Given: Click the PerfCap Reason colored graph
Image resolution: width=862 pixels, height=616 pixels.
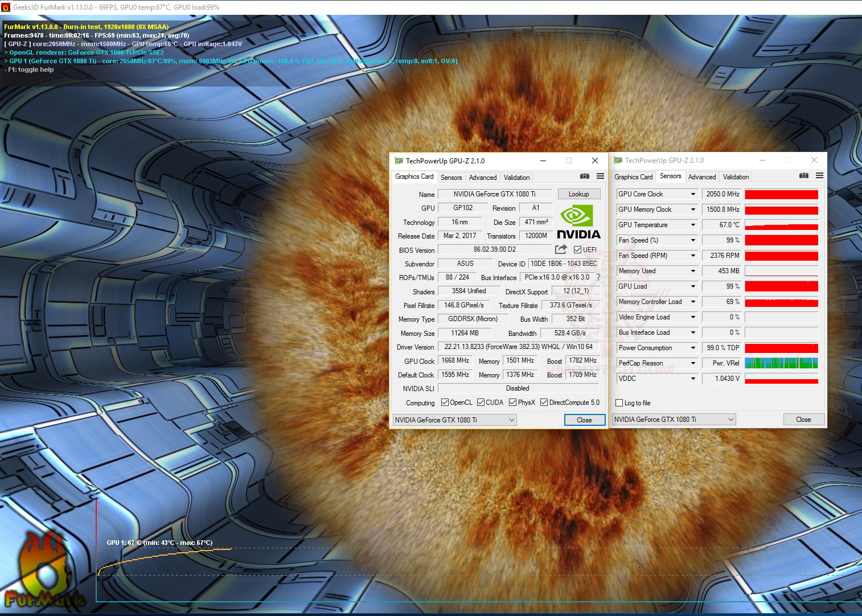Looking at the screenshot, I should [x=781, y=363].
